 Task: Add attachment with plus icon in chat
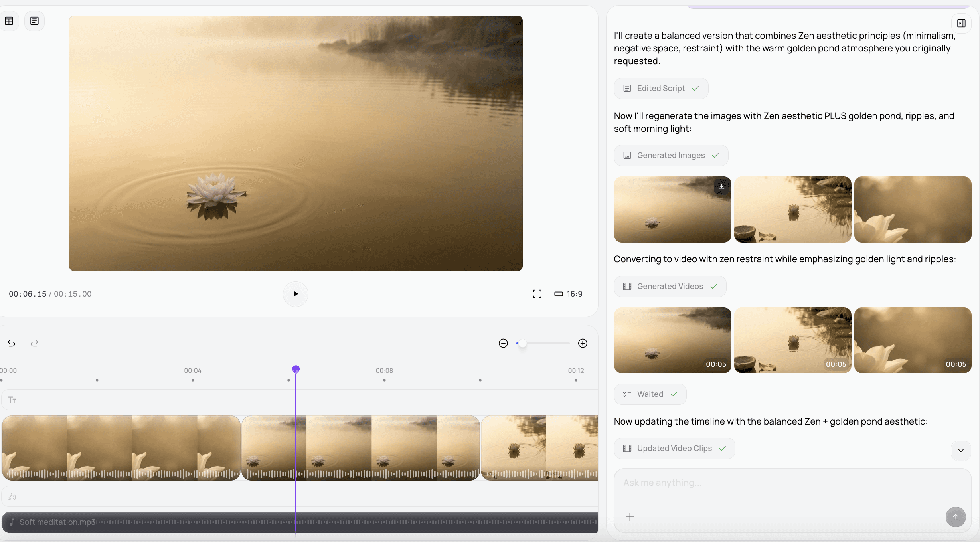[630, 517]
